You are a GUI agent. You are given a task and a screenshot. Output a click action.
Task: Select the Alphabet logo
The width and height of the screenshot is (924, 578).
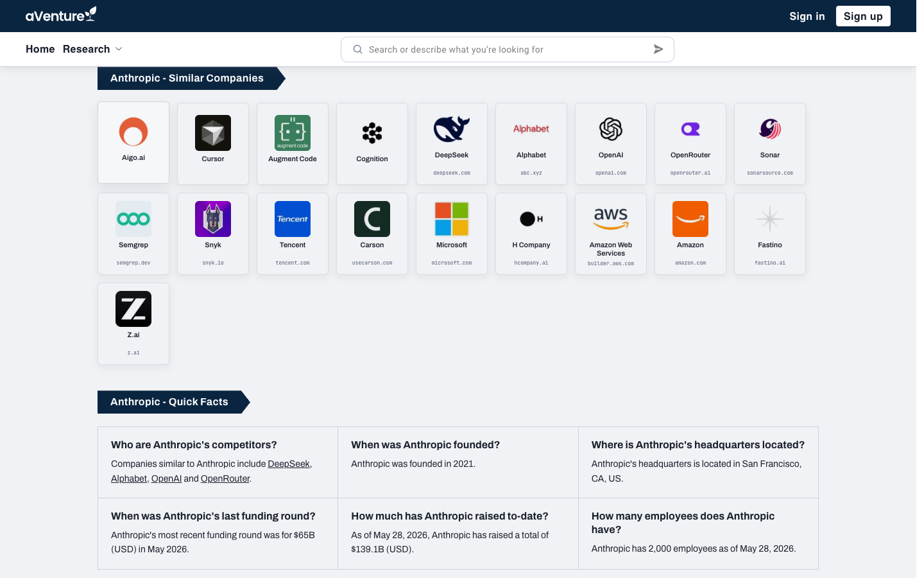[531, 129]
